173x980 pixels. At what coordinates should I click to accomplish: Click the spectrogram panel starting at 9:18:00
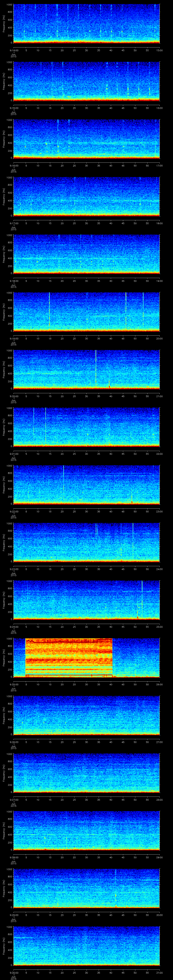[x=86, y=254]
